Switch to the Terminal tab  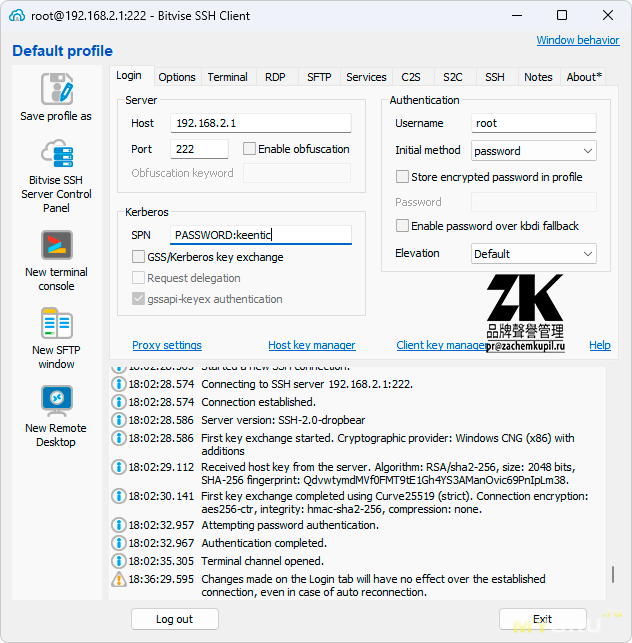[x=228, y=77]
